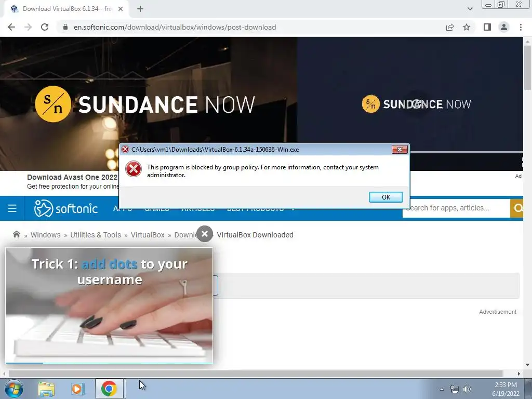Viewport: 532px width, 399px height.
Task: Click the Sundance Now banner ad
Action: tap(148, 103)
